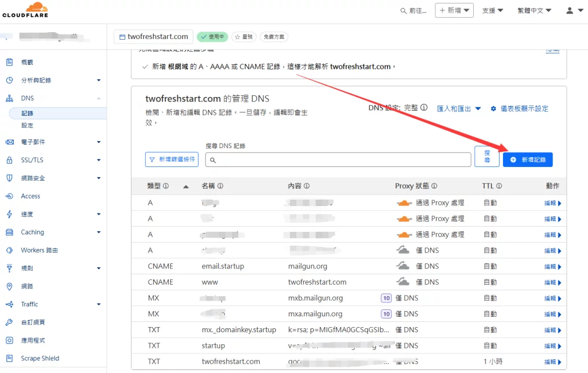Click the Caching drive icon
Image resolution: width=588 pixels, height=373 pixels.
coord(9,232)
